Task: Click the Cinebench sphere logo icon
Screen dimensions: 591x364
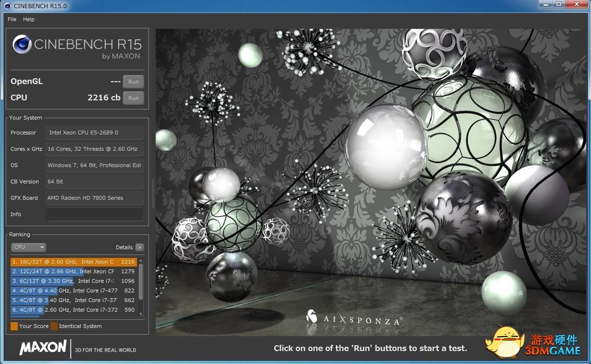Action: (22, 44)
